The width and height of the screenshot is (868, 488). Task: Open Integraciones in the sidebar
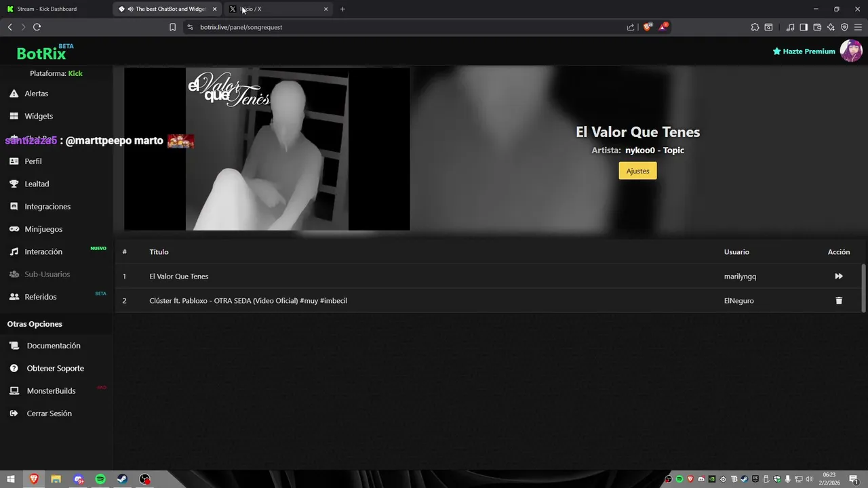40,206
